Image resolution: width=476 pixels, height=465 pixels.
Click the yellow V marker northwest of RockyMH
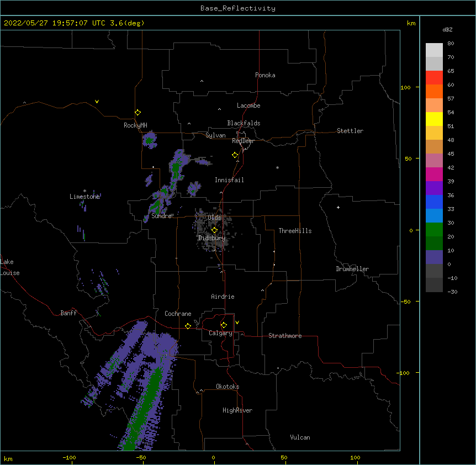(x=97, y=102)
